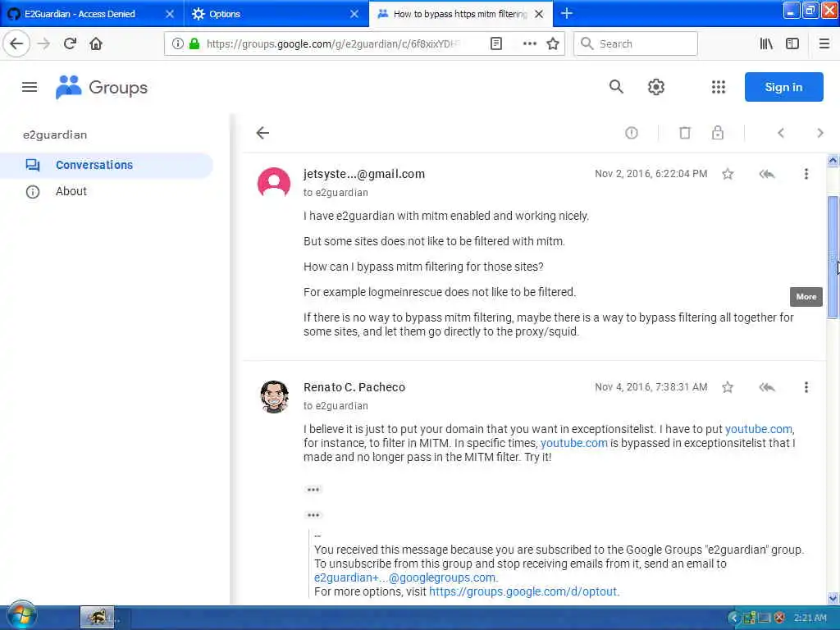
Task: Click the lock conversation icon
Action: (717, 133)
